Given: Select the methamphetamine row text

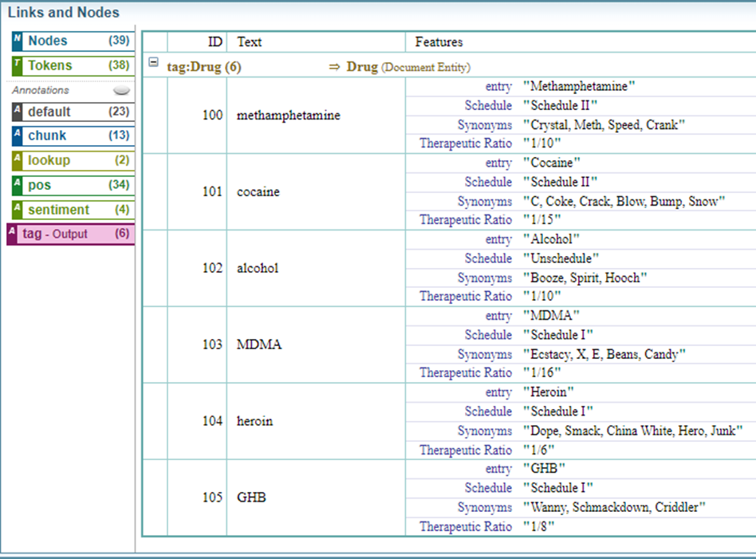Looking at the screenshot, I should [288, 116].
